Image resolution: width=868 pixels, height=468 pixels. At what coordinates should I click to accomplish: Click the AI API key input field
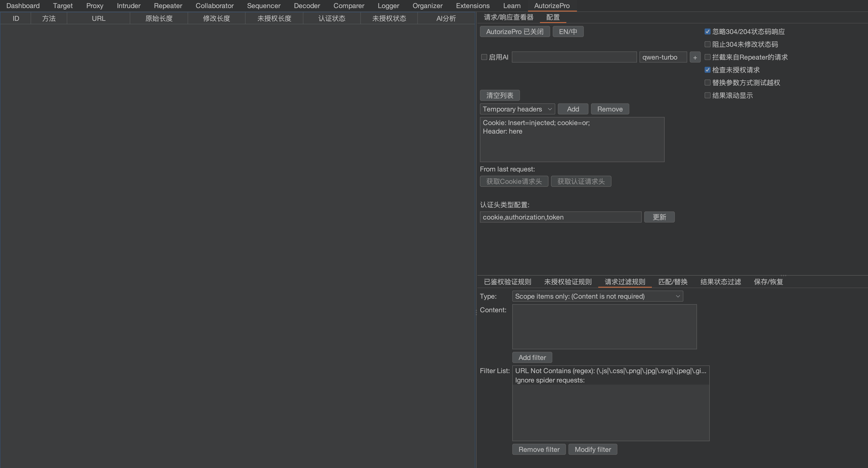point(574,57)
